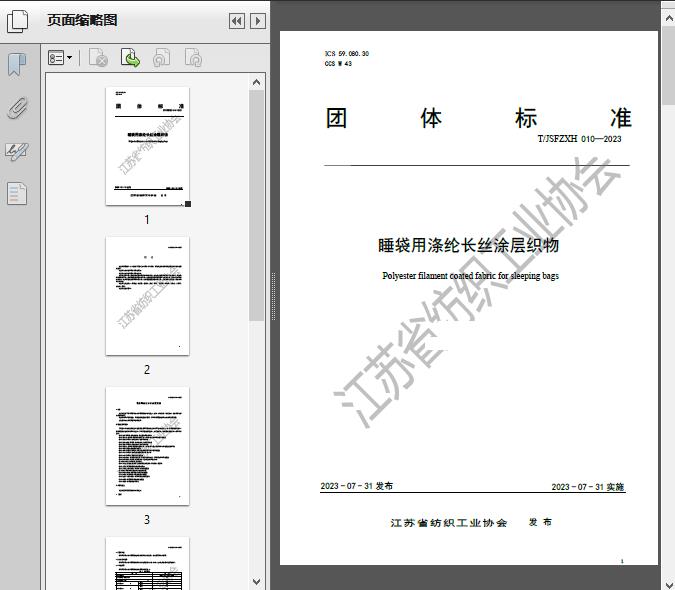This screenshot has height=590, width=675.
Task: Rotate pages counterclockwise icon
Action: tap(162, 58)
